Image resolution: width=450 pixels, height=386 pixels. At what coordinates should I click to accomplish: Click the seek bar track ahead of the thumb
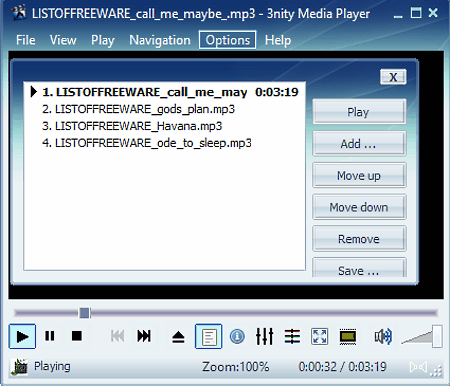click(263, 313)
